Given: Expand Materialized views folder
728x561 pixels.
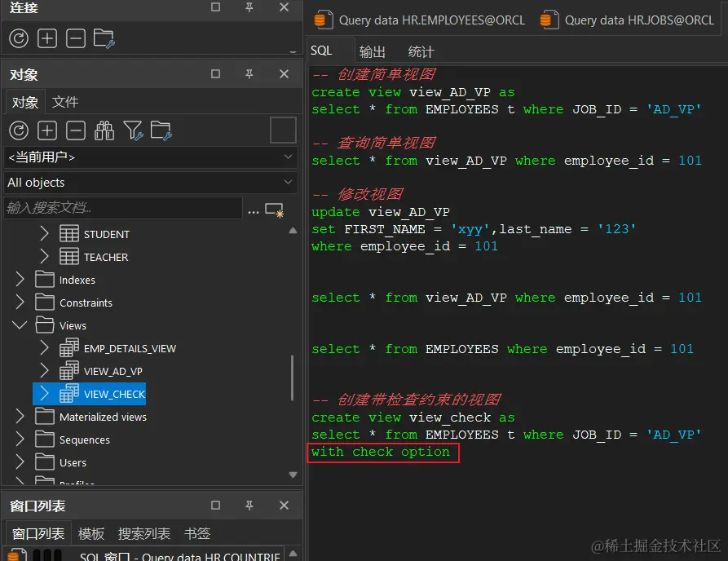Looking at the screenshot, I should pyautogui.click(x=20, y=416).
